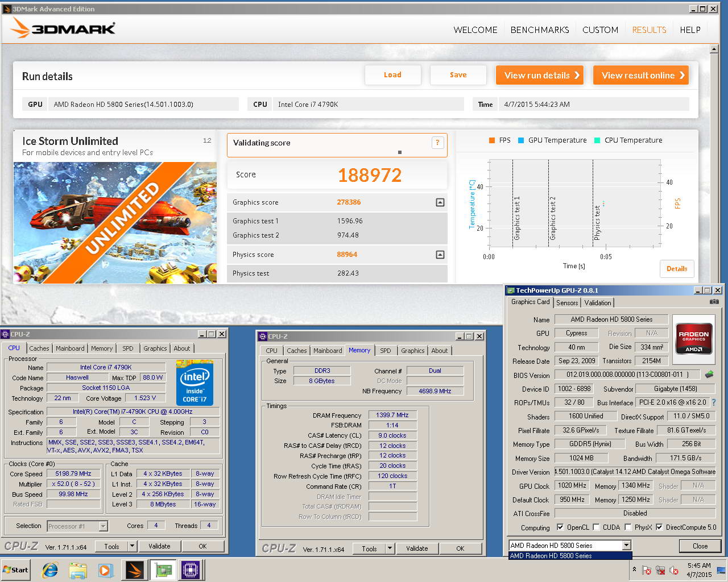Screen dimensions: 728x582
Task: Click the 3DMark scrollbar up arrow
Action: pyautogui.click(x=714, y=49)
